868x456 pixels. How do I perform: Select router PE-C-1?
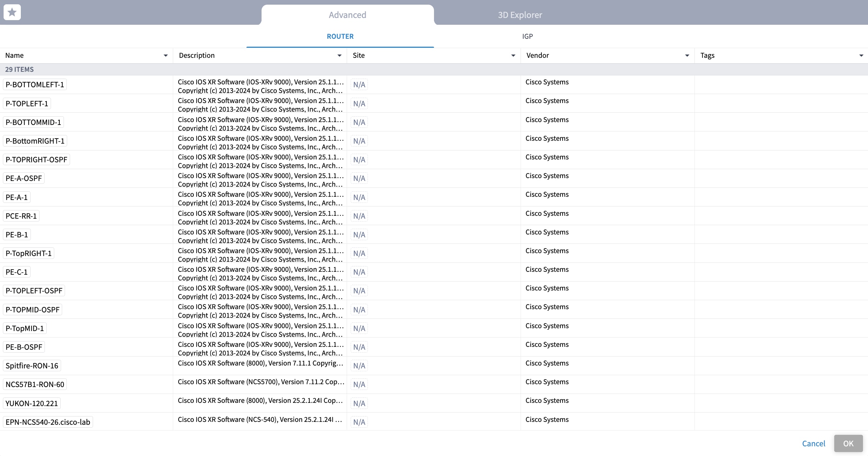(x=17, y=272)
